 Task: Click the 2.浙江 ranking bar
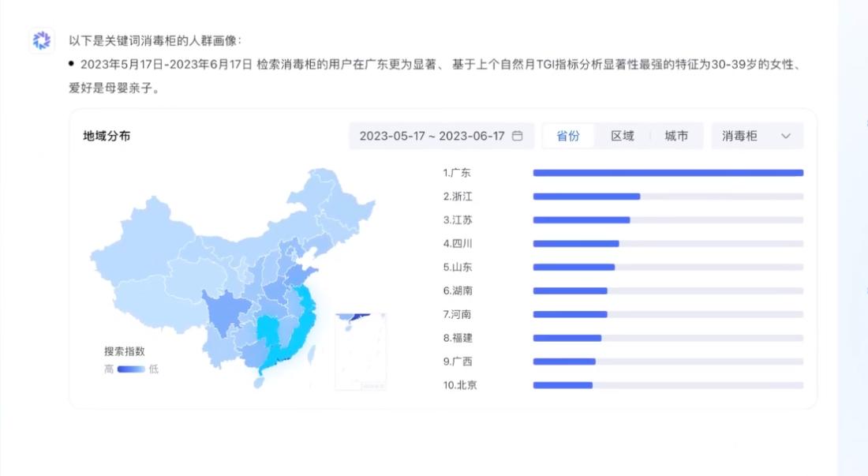(x=668, y=197)
